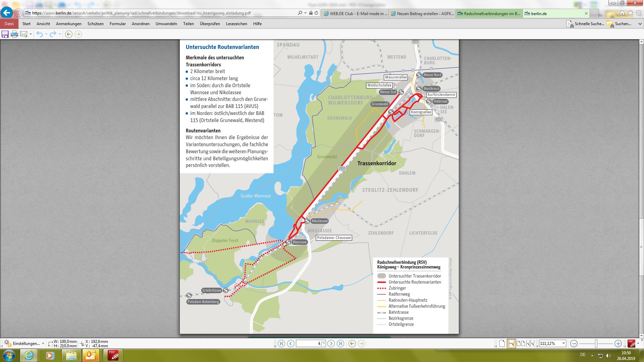Select two-page facing layout icon
The width and height of the screenshot is (644, 362).
tap(521, 344)
